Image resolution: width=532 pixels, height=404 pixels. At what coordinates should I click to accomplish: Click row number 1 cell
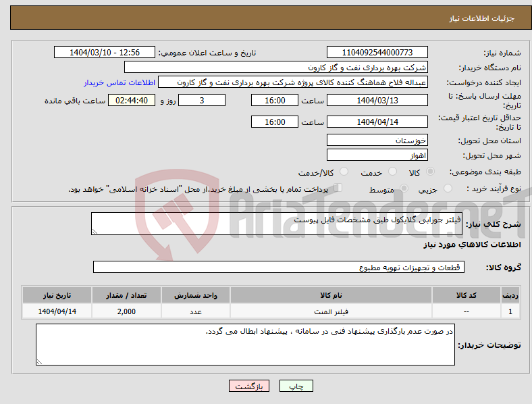tap(510, 311)
